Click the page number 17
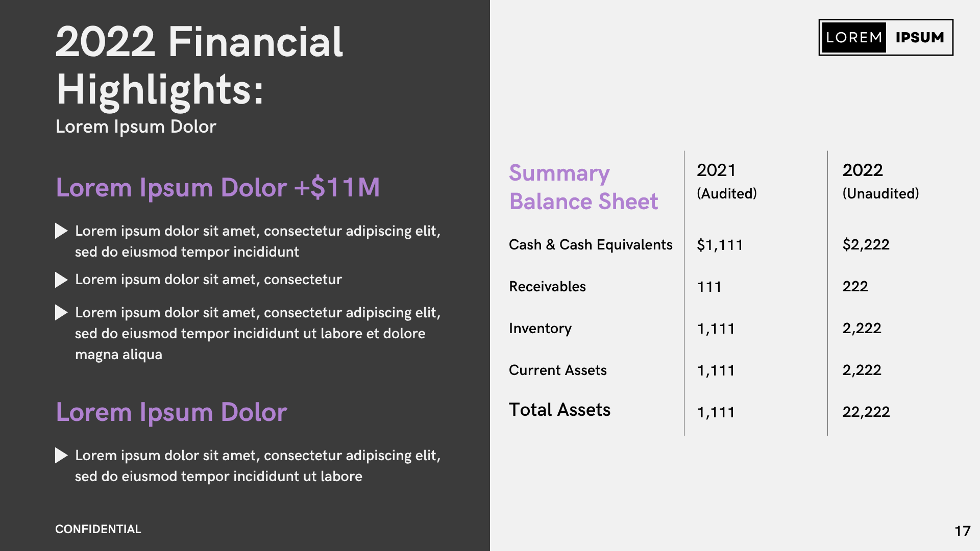 coord(962,531)
